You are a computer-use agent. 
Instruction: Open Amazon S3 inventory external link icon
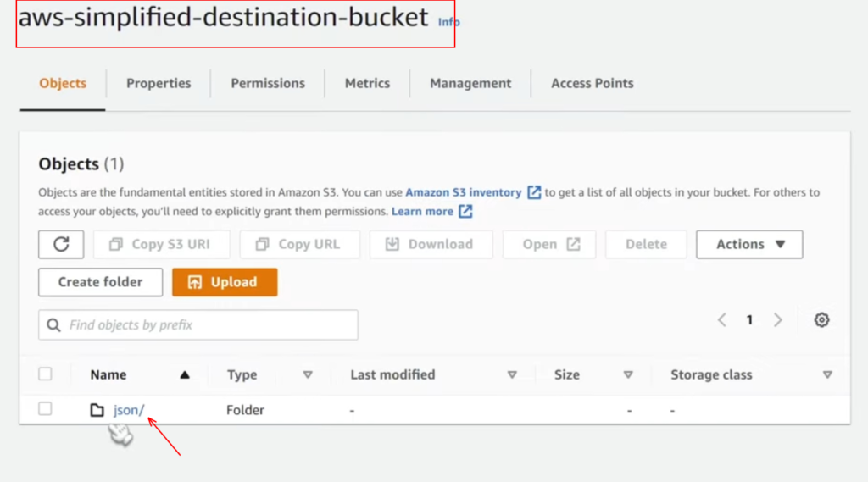(x=534, y=192)
